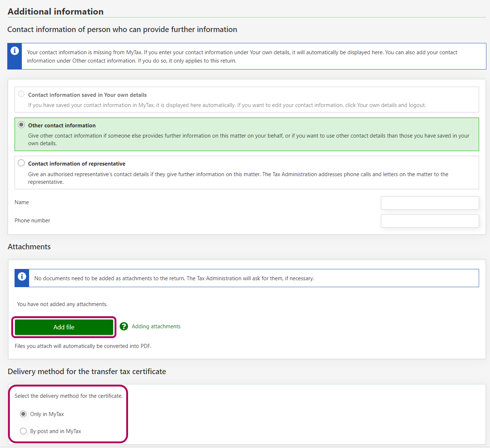Click the Attachments section heading
Viewport: 490px width, 448px height.
pyautogui.click(x=29, y=247)
